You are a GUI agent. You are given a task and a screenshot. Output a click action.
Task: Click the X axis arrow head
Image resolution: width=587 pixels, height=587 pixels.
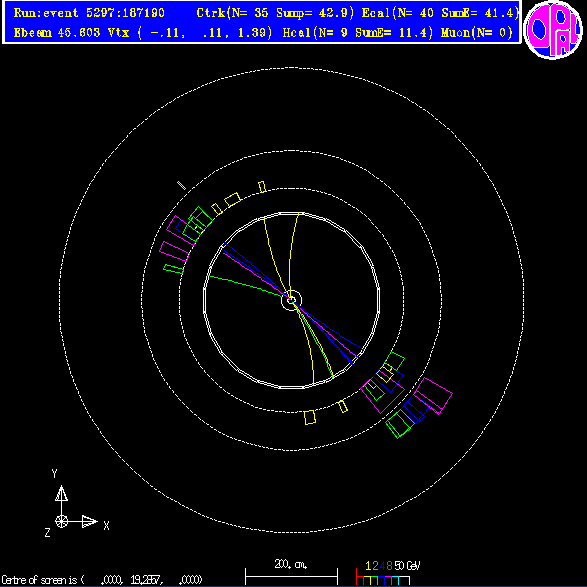[x=89, y=521]
